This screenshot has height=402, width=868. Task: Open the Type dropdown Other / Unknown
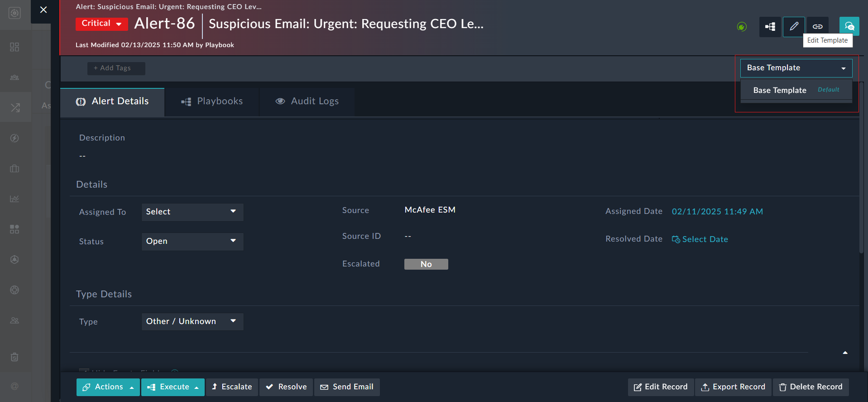coord(192,322)
